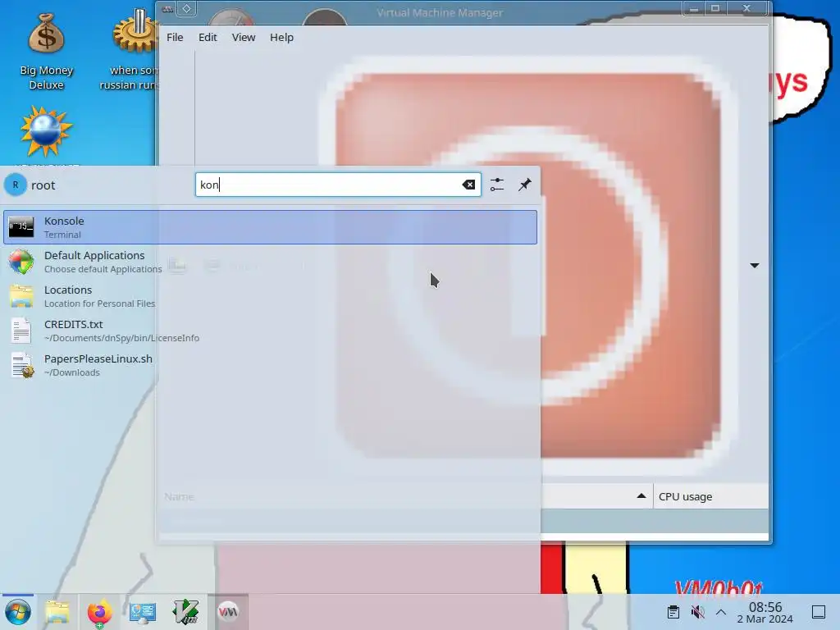Open the system settings taskbar icon
Screen dimensions: 840x630
[x=143, y=612]
